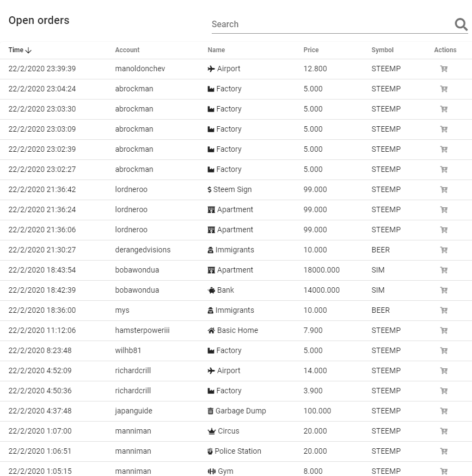Sort table by Account header
The width and height of the screenshot is (472, 476).
(127, 50)
